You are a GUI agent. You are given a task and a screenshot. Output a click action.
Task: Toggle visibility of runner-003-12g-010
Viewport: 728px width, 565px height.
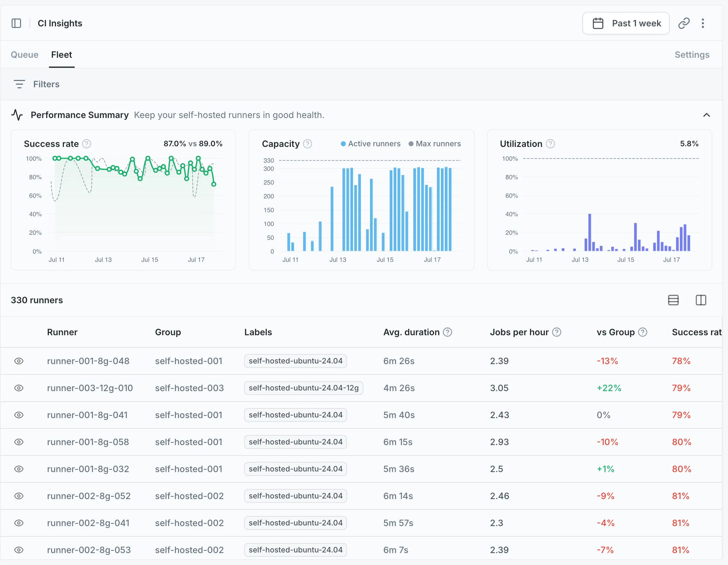pos(19,388)
